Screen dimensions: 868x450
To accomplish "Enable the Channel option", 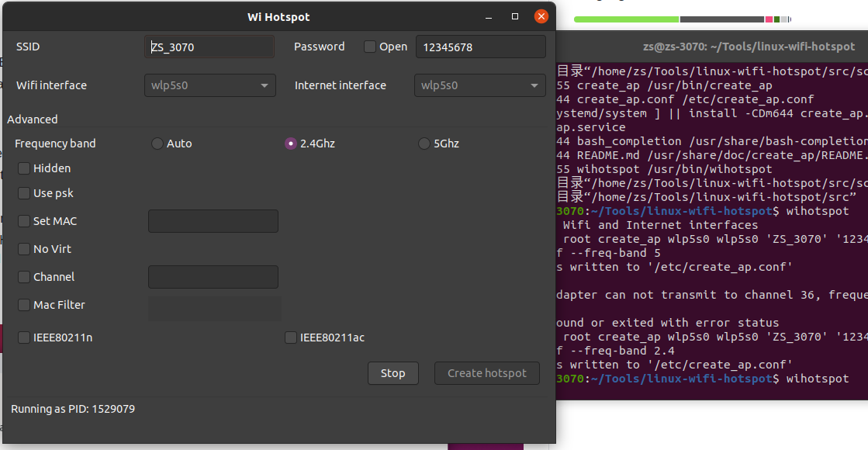I will [24, 277].
